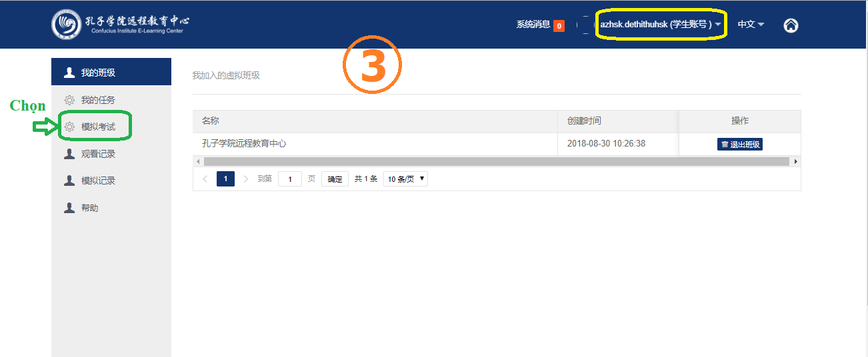This screenshot has height=357, width=868.
Task: Click the person icon beside 帮助
Action: point(69,208)
